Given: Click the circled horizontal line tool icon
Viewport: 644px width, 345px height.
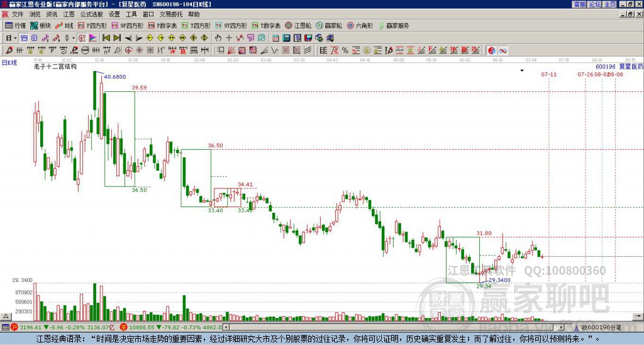Looking at the screenshot, I should point(85,50).
